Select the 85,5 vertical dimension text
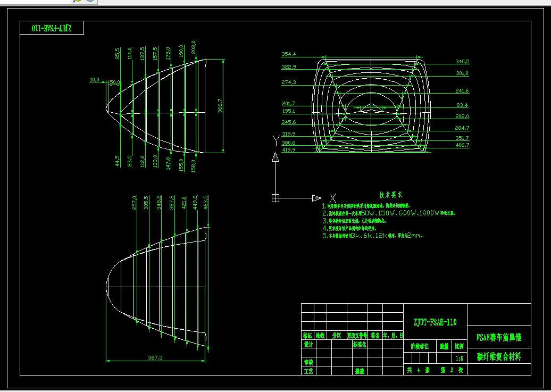The image size is (551, 392). coord(118,53)
